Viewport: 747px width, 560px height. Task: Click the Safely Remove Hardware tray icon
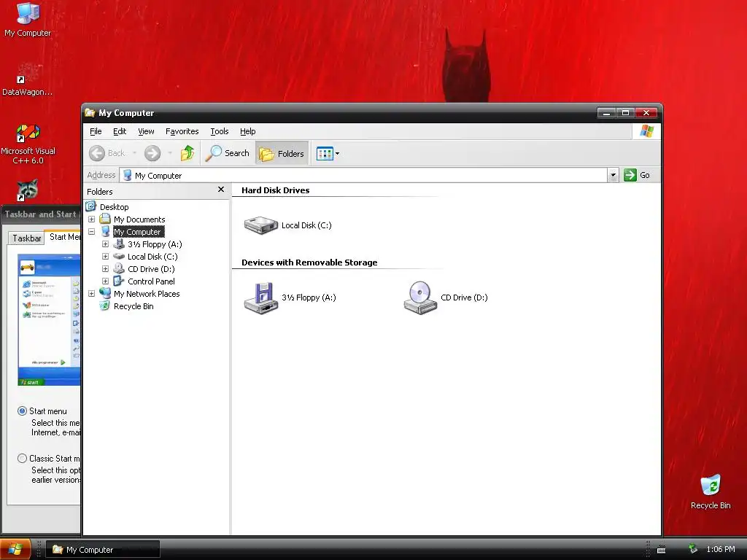(x=693, y=549)
